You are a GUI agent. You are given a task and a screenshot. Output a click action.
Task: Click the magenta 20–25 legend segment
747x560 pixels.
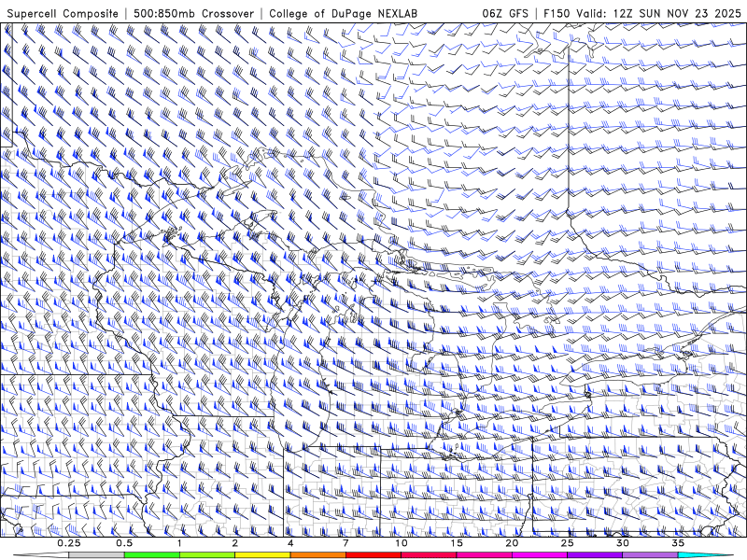coord(540,555)
